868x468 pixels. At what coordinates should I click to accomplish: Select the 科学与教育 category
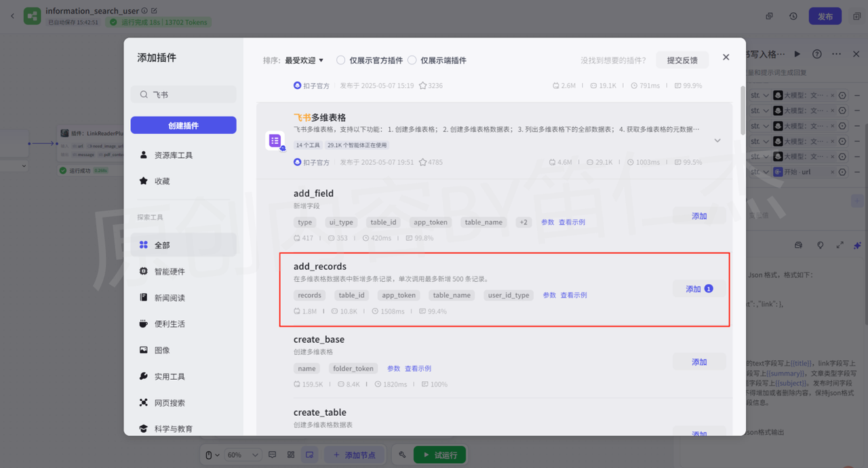pyautogui.click(x=183, y=429)
